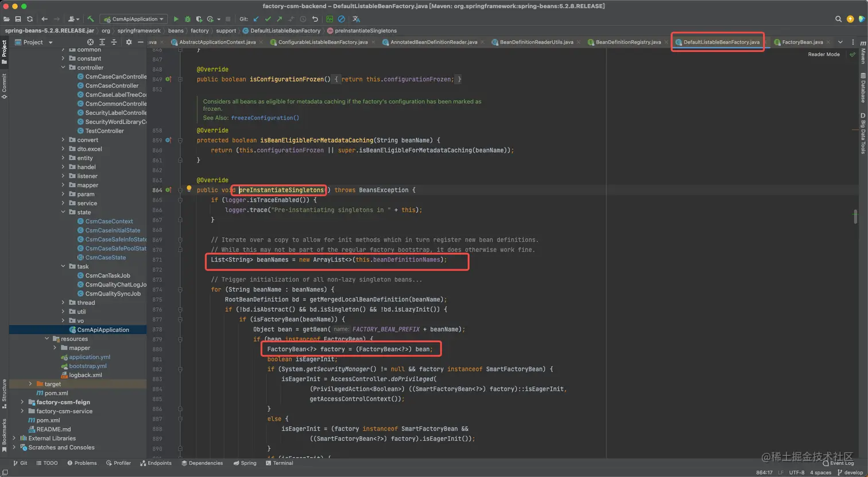Follow the freezeConfiguration() documentation link
This screenshot has width=868, height=477.
pyautogui.click(x=265, y=118)
